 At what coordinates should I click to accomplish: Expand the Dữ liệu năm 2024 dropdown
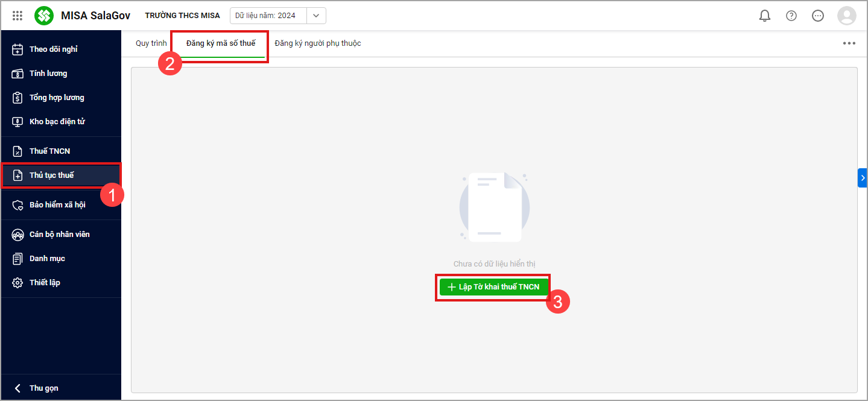[316, 16]
